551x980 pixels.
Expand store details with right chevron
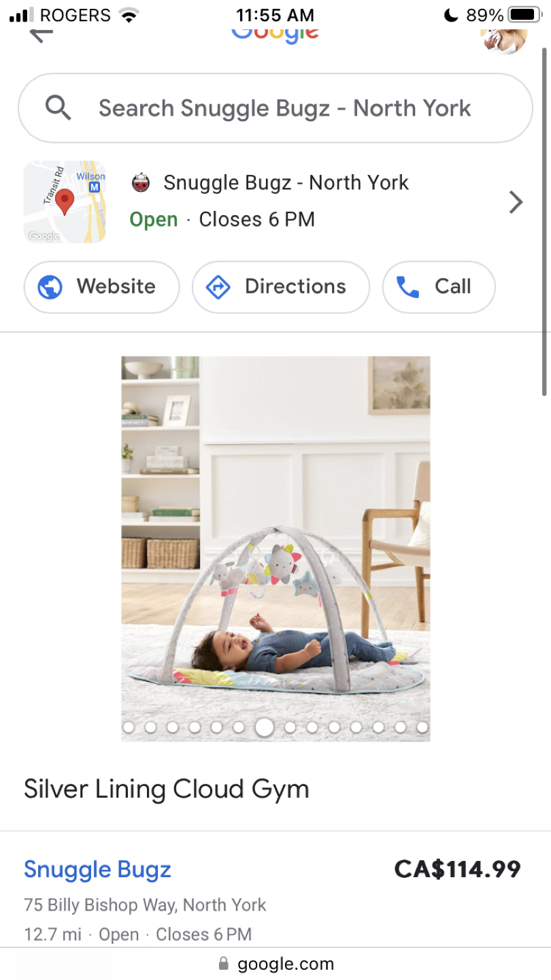coord(516,202)
